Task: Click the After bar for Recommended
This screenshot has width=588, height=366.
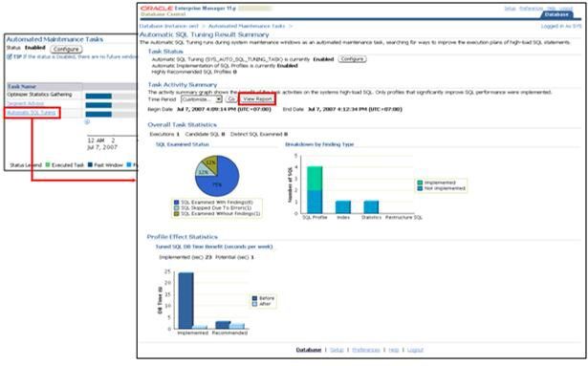Action: coord(237,326)
